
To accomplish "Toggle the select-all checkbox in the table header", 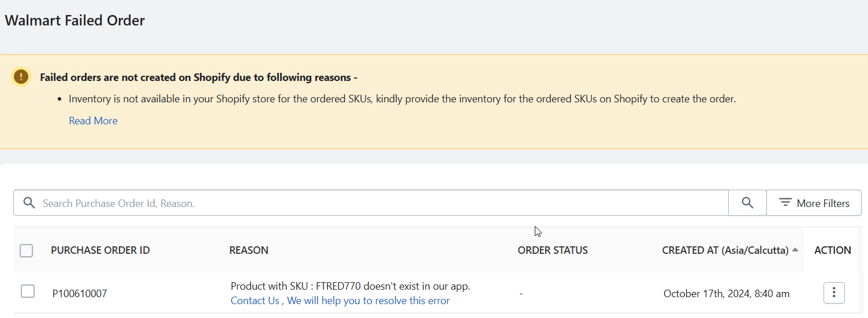I will (26, 250).
